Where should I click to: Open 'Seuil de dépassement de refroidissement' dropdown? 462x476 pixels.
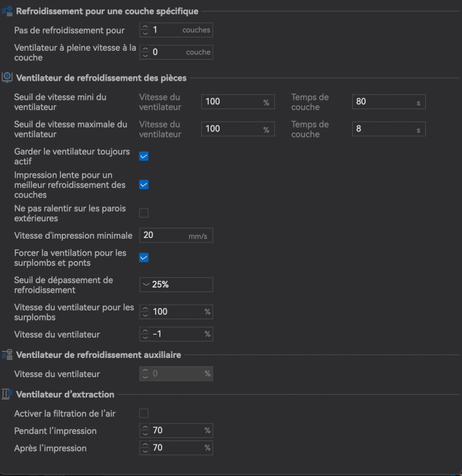click(176, 284)
